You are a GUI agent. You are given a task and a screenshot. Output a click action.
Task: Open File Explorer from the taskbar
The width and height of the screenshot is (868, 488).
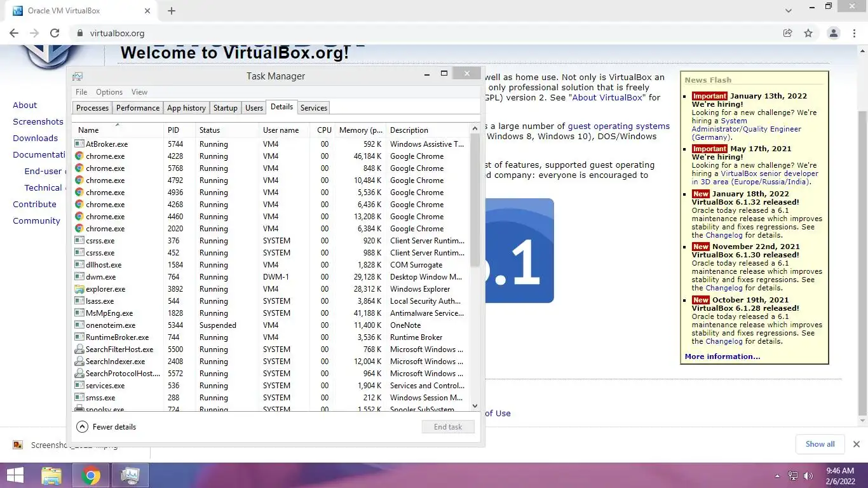click(51, 475)
